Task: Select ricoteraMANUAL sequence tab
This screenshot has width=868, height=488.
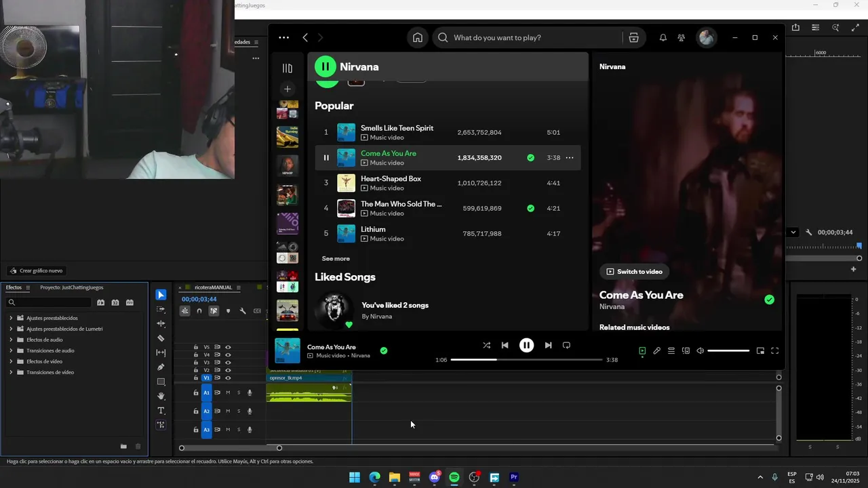Action: click(x=213, y=287)
